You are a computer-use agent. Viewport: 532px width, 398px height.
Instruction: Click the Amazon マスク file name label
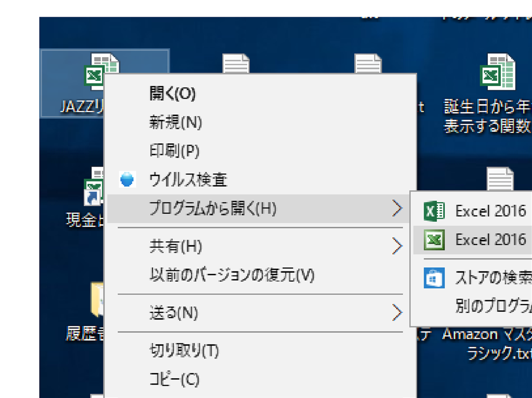[x=487, y=344]
